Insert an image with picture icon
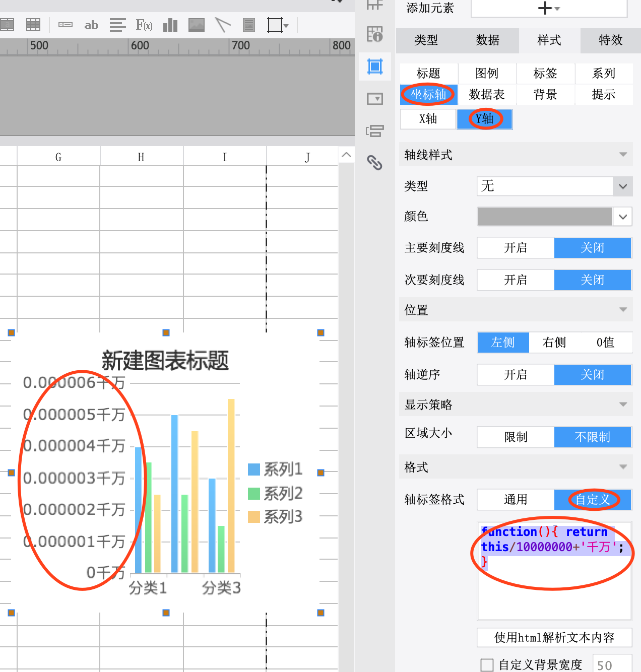This screenshot has height=672, width=641. coord(197,25)
